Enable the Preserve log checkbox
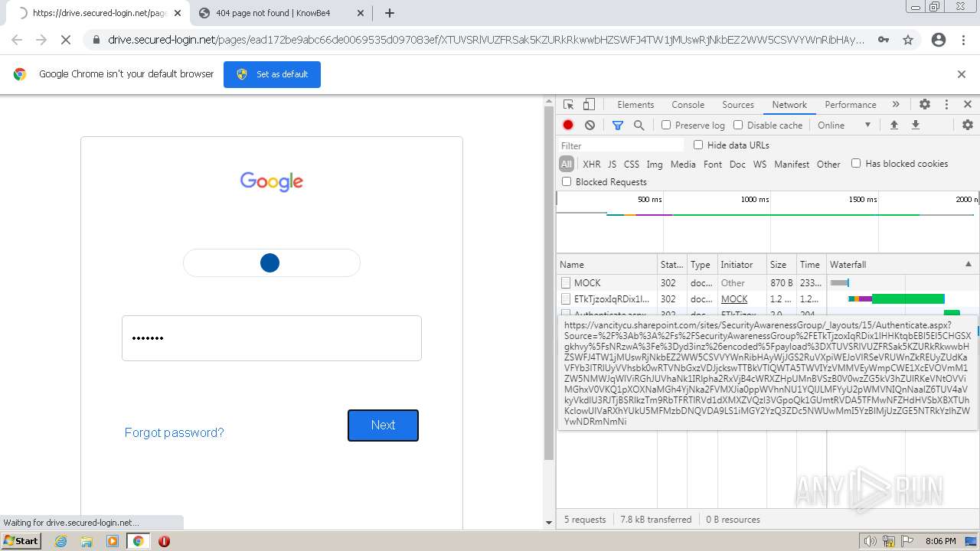Viewport: 980px width, 551px height. tap(666, 125)
